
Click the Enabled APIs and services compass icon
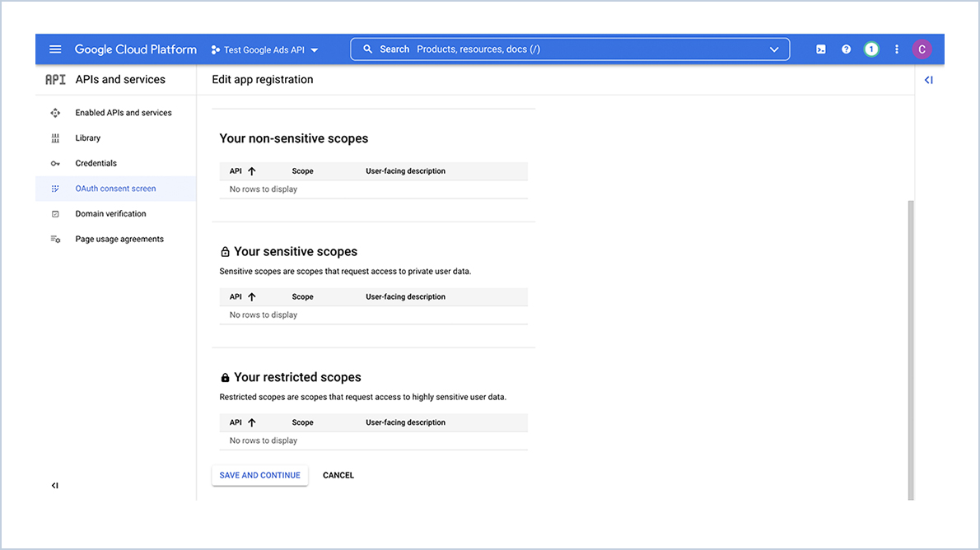(x=54, y=112)
